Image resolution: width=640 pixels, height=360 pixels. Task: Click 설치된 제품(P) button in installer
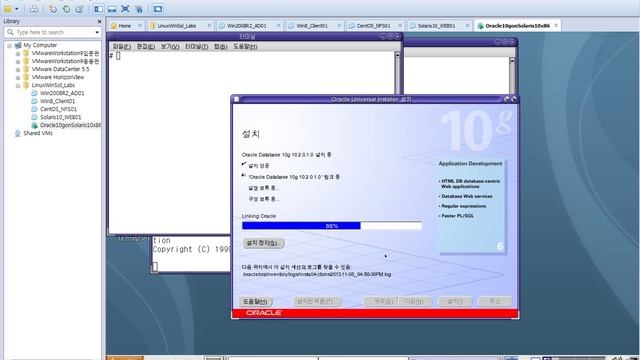[x=318, y=302]
